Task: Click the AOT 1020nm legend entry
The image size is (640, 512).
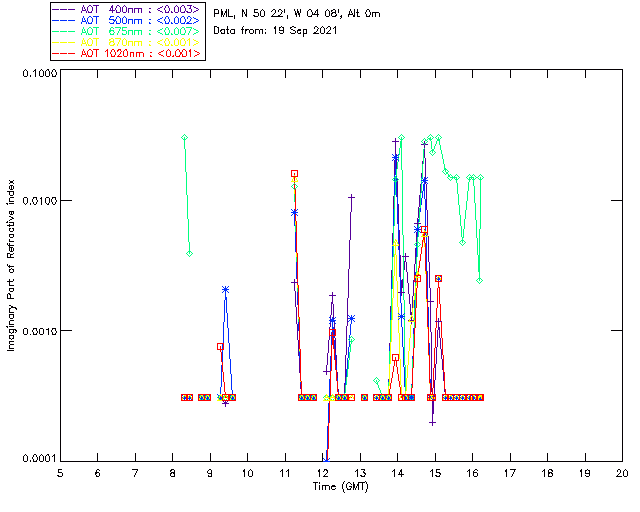Action: coord(127,53)
